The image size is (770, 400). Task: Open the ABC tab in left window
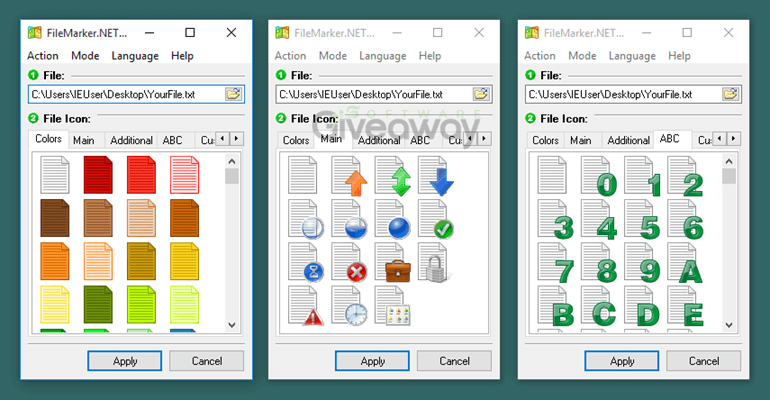172,140
